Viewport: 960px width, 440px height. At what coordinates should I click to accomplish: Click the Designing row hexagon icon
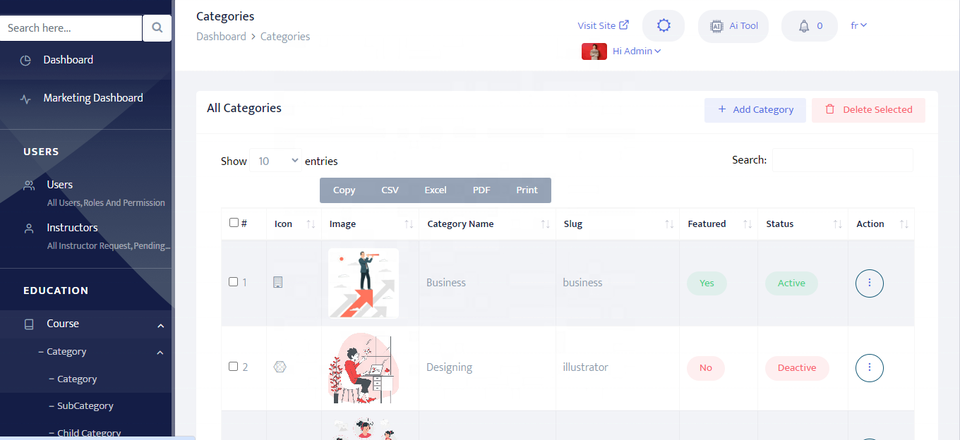[x=280, y=367]
